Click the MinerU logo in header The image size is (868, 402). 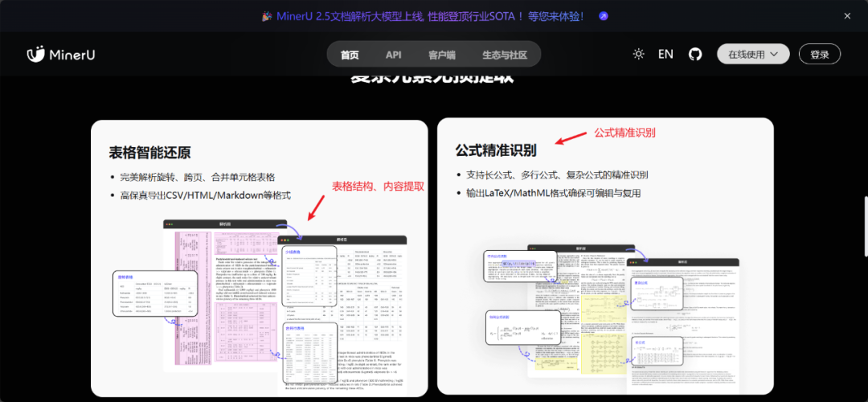61,54
